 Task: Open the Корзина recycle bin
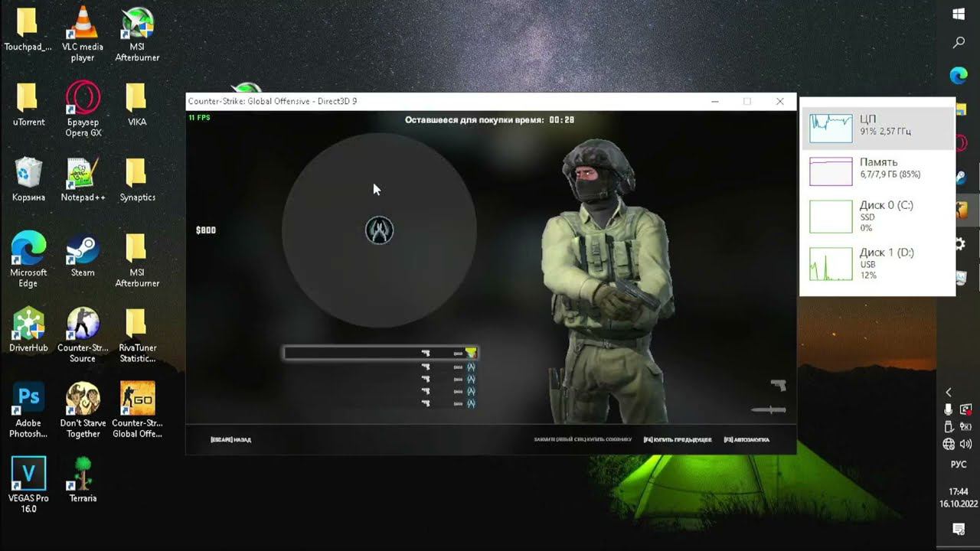click(28, 179)
